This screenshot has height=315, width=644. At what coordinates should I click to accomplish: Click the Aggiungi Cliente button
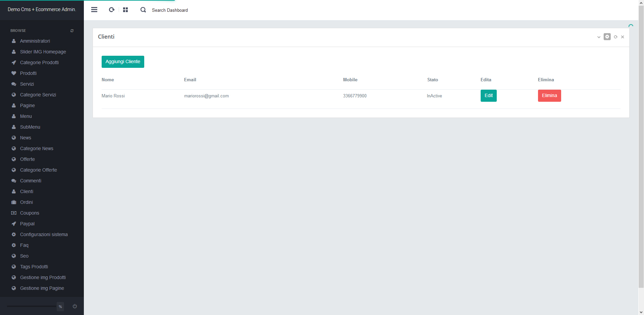pos(123,62)
